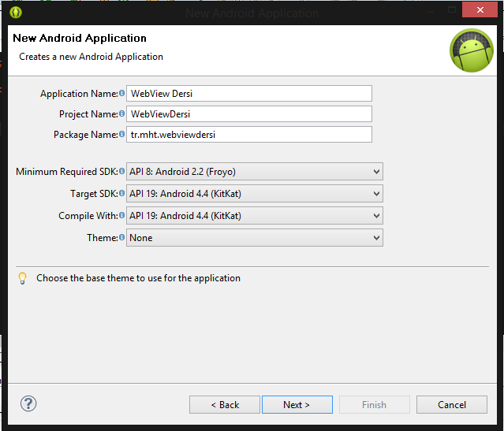Focus the Package Name field
This screenshot has width=504, height=431.
tap(249, 135)
